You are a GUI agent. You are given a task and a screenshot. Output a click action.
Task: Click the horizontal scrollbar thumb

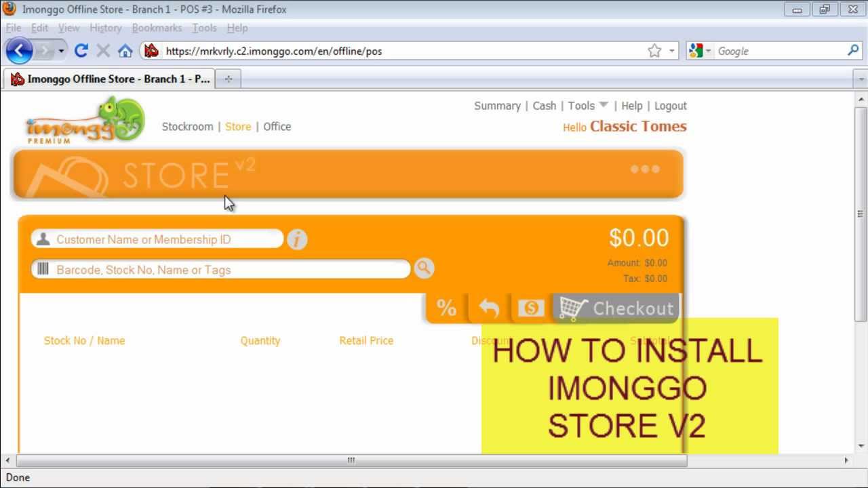[351, 460]
